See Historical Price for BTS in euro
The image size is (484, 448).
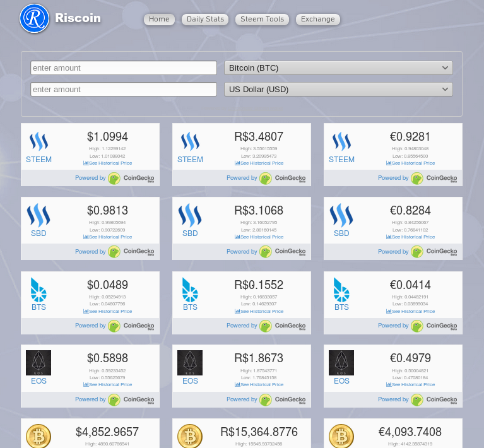click(x=410, y=311)
